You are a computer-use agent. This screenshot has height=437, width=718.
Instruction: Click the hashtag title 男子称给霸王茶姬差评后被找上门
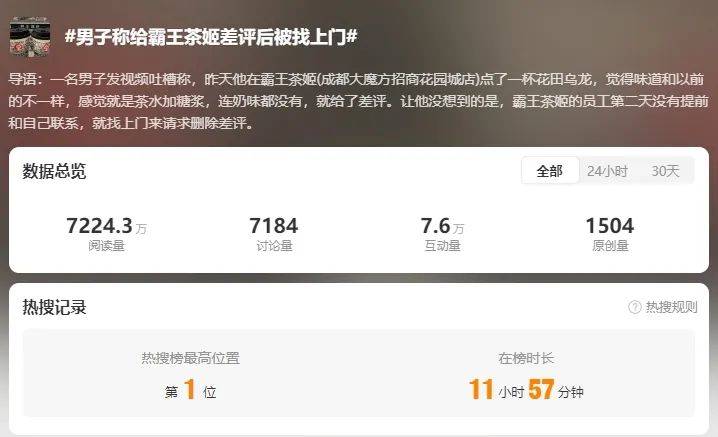[211, 37]
